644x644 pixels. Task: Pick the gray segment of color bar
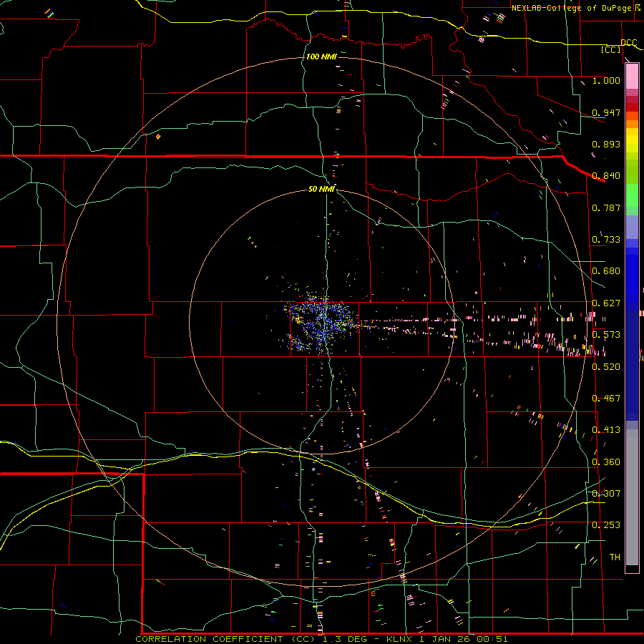pos(632,497)
